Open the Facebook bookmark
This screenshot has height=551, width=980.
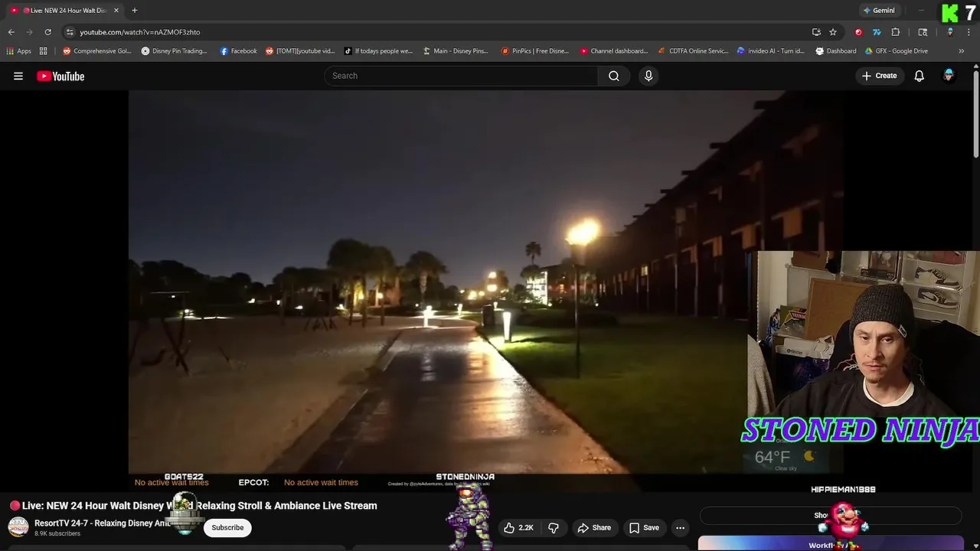pyautogui.click(x=239, y=51)
